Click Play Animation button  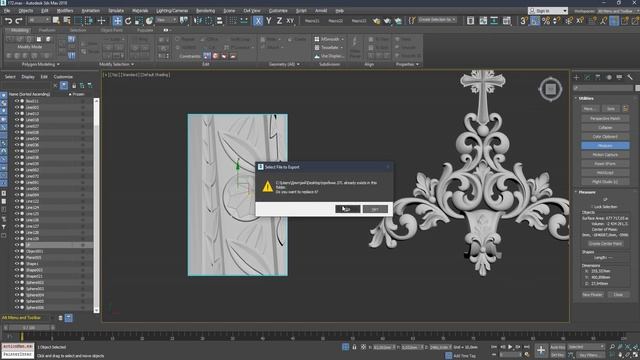[x=510, y=347]
